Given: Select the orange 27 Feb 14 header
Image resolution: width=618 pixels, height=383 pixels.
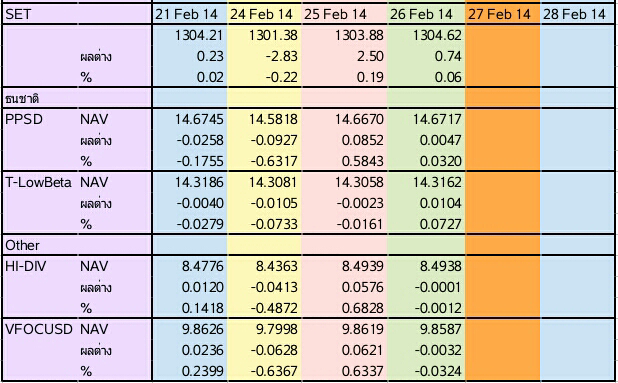Looking at the screenshot, I should point(503,14).
